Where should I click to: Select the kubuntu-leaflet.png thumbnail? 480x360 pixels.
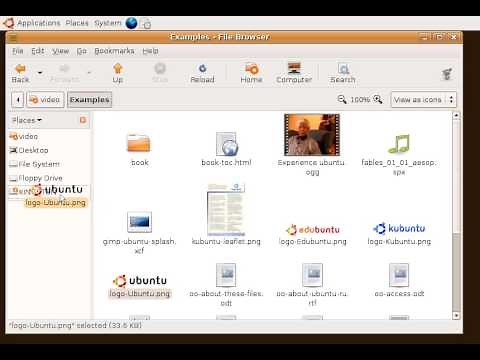[x=226, y=209]
